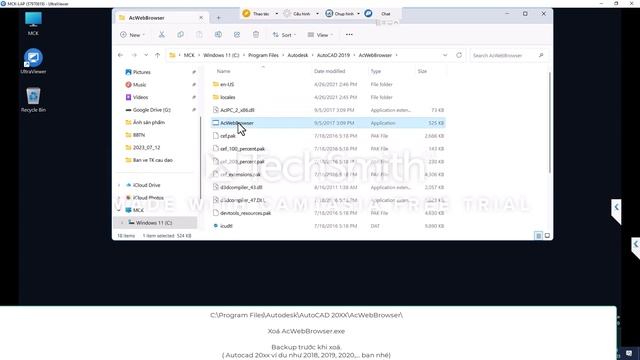Collapse the MCK tree node

tap(119, 210)
